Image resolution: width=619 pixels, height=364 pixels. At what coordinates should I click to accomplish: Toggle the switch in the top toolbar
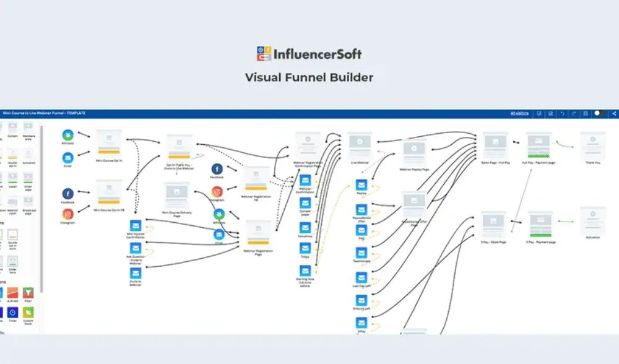(x=599, y=114)
